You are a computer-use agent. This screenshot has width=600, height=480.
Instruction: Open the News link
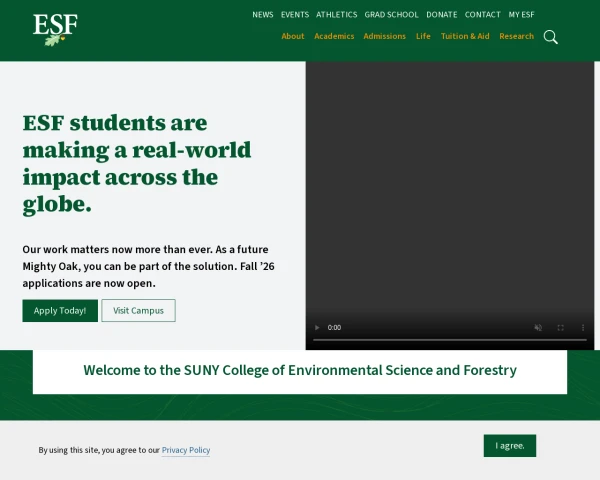click(262, 15)
